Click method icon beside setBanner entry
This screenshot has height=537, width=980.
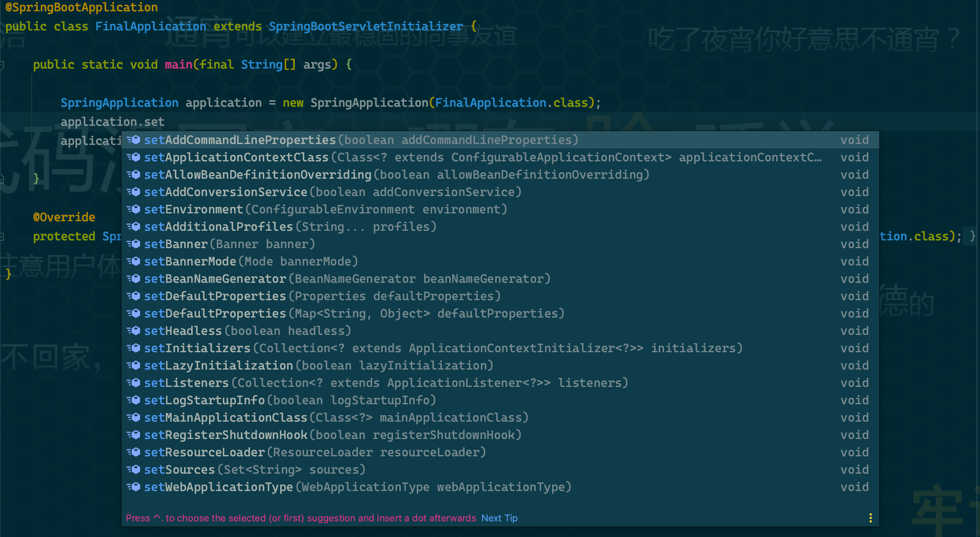[134, 244]
